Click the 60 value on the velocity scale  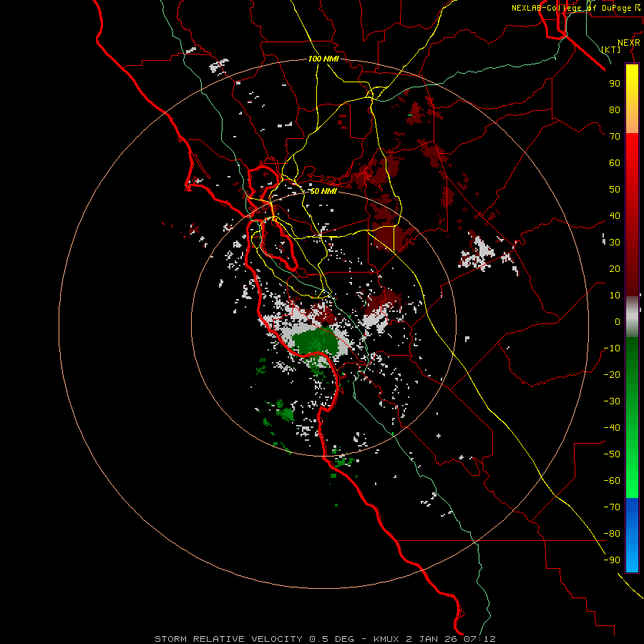coord(615,163)
